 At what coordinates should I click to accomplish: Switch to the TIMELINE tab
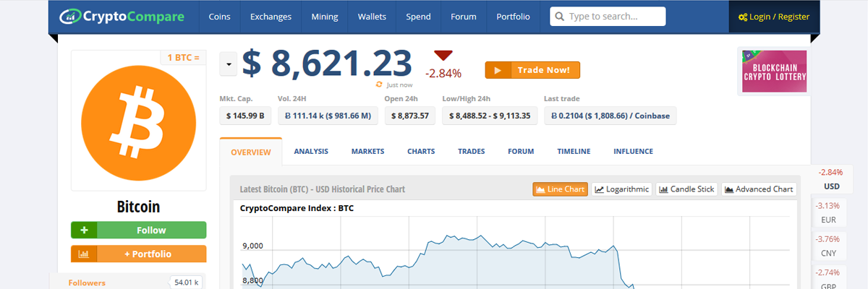pos(574,152)
